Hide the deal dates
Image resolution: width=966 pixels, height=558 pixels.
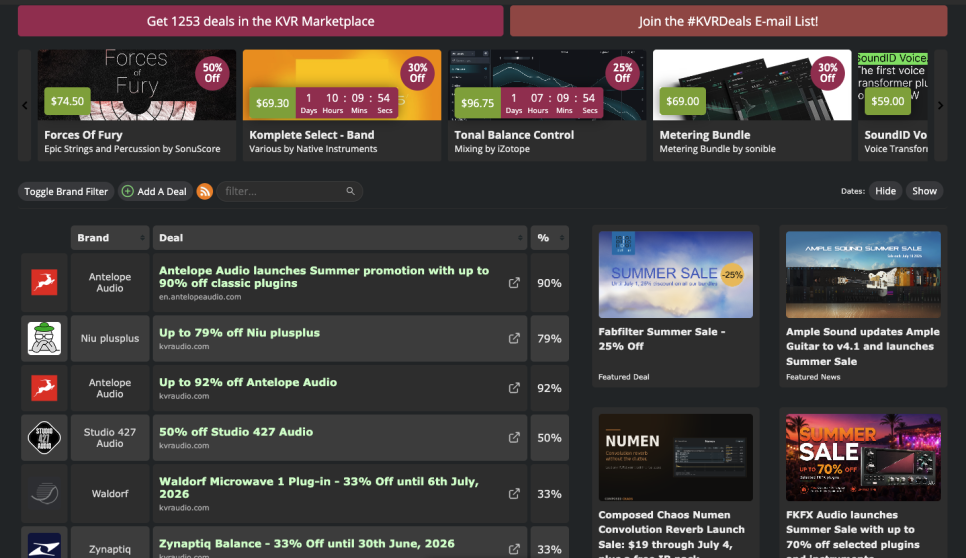pyautogui.click(x=885, y=191)
